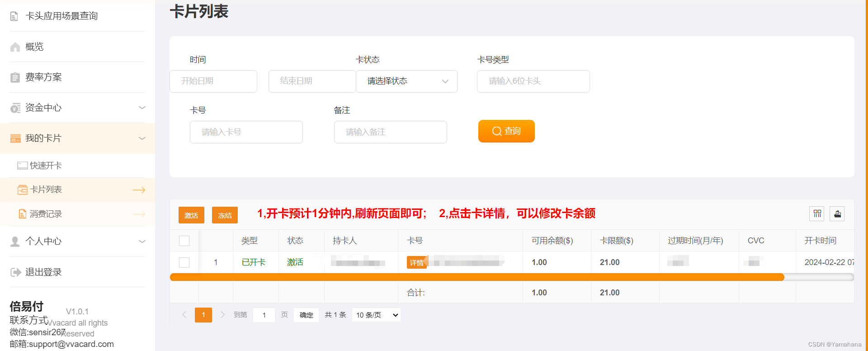Click the support@vvacard.com email text
Image resolution: width=868 pixels, height=351 pixels.
(71, 344)
